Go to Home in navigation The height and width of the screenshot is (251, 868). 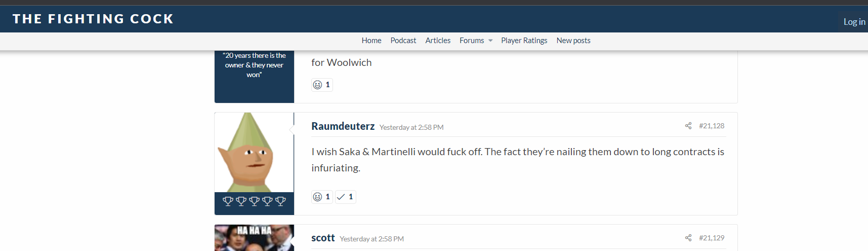371,41
